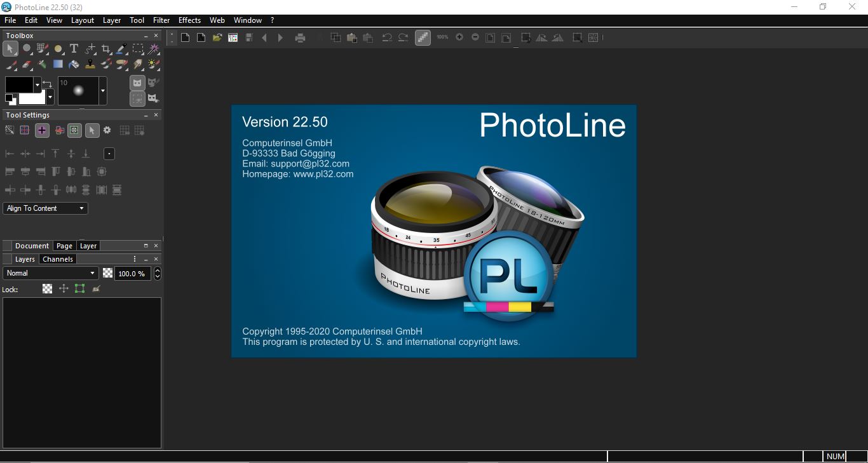Select the rectangular marquee selection tool
Screen dimensions: 868x463
pyautogui.click(x=137, y=48)
